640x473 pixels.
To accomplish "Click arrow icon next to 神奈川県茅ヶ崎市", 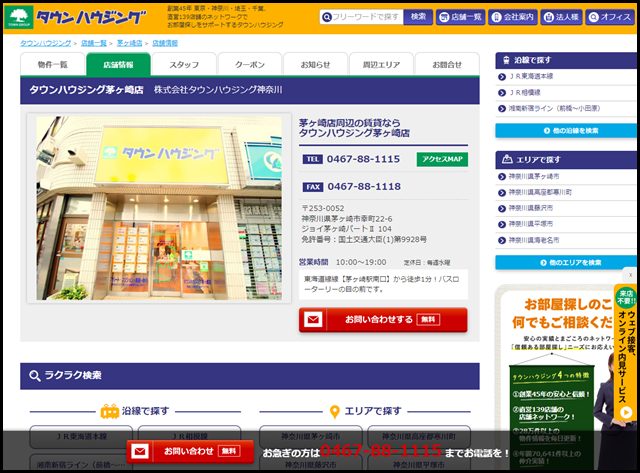I will pos(502,177).
